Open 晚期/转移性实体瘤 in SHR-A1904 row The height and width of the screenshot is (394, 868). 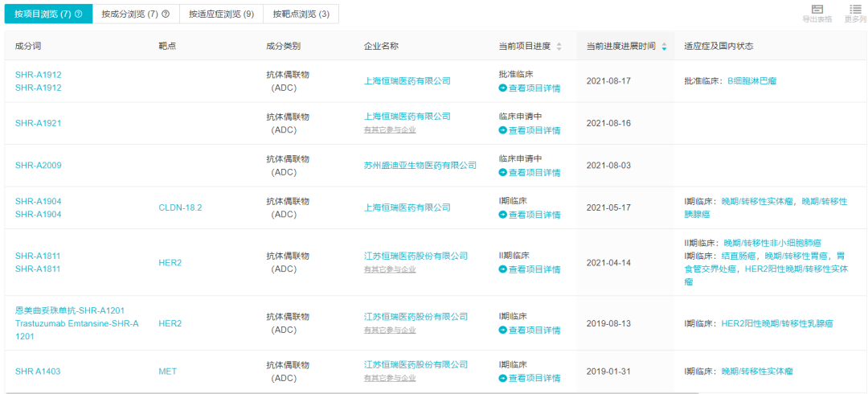757,200
